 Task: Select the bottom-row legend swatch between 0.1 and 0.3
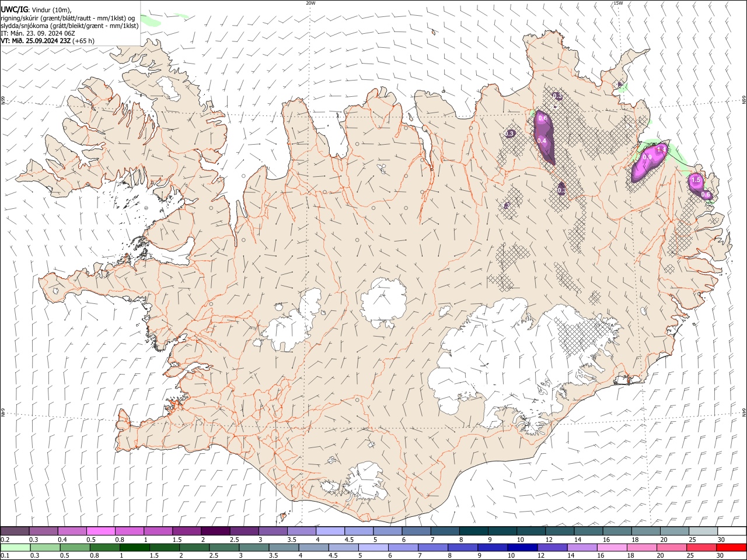[15, 547]
